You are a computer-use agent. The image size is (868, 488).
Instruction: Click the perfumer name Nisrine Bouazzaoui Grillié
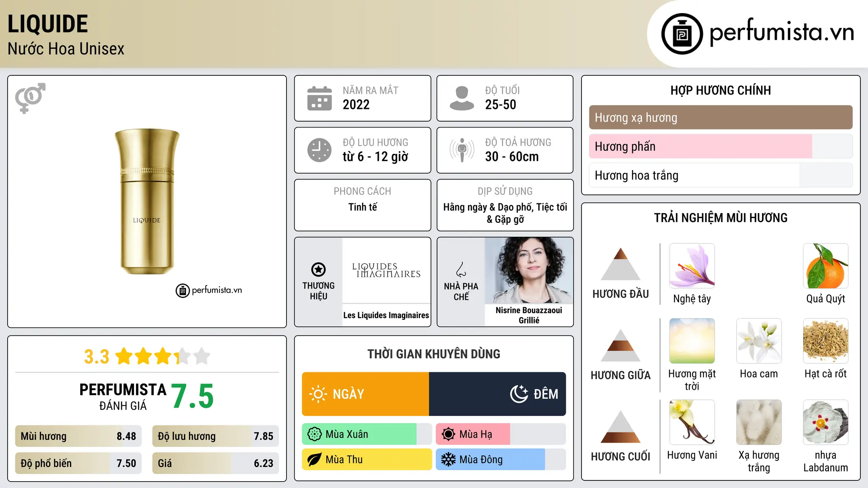coord(529,315)
